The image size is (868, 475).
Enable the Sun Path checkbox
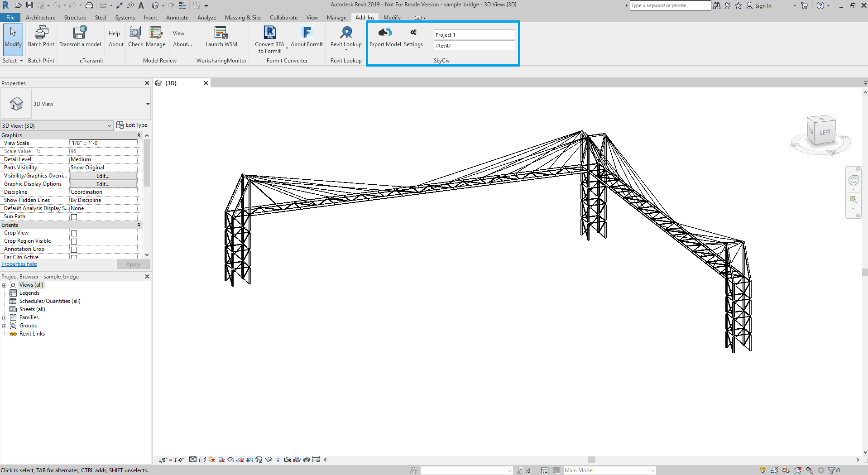click(x=74, y=217)
